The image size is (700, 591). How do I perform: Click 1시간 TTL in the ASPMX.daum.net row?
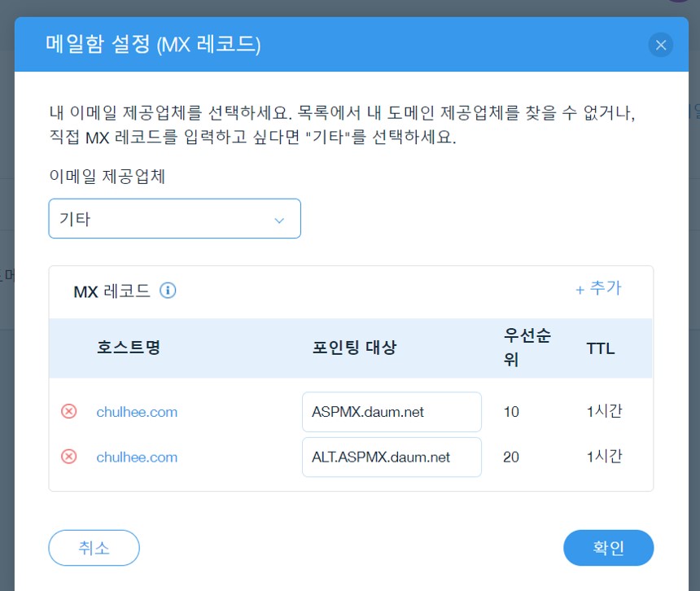click(x=604, y=411)
